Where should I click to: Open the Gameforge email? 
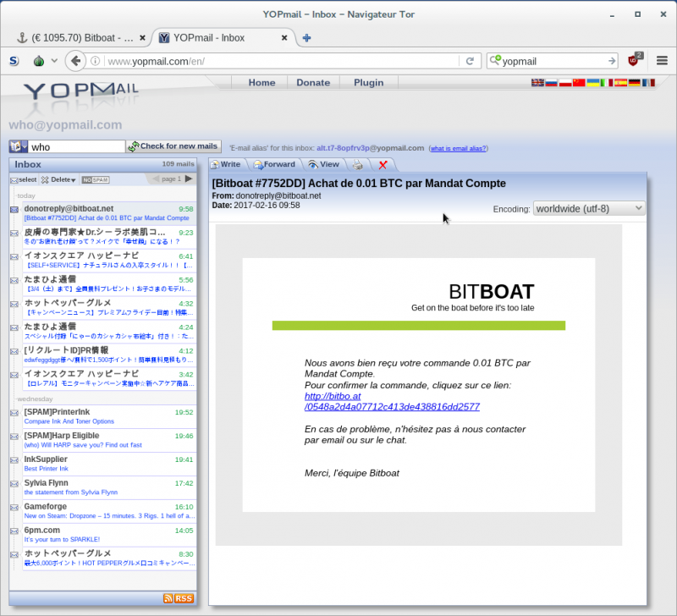pyautogui.click(x=109, y=512)
